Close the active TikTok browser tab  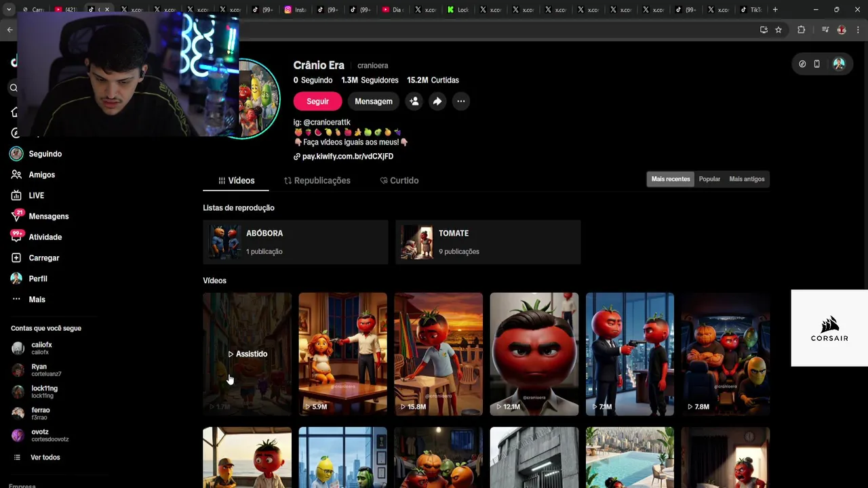(106, 9)
